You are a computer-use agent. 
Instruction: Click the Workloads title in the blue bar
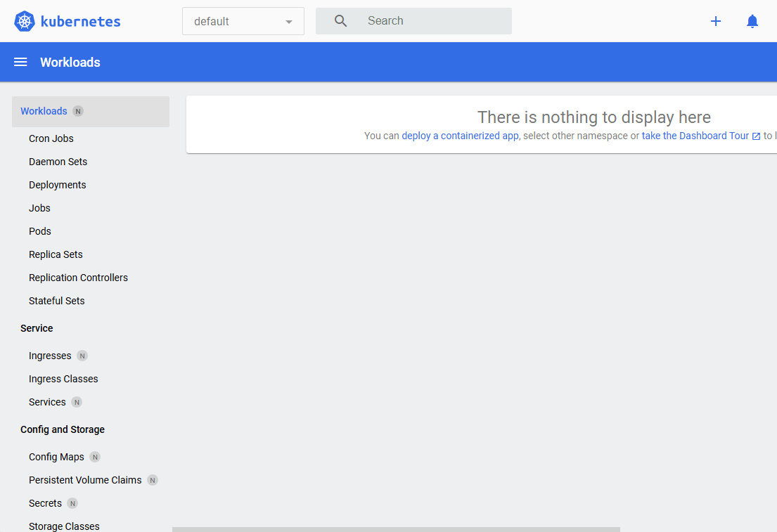click(x=70, y=63)
